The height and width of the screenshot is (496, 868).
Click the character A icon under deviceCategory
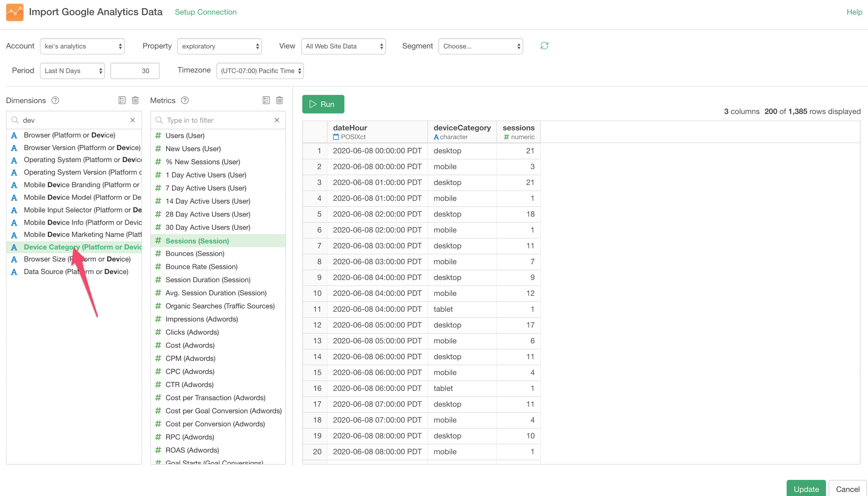436,137
